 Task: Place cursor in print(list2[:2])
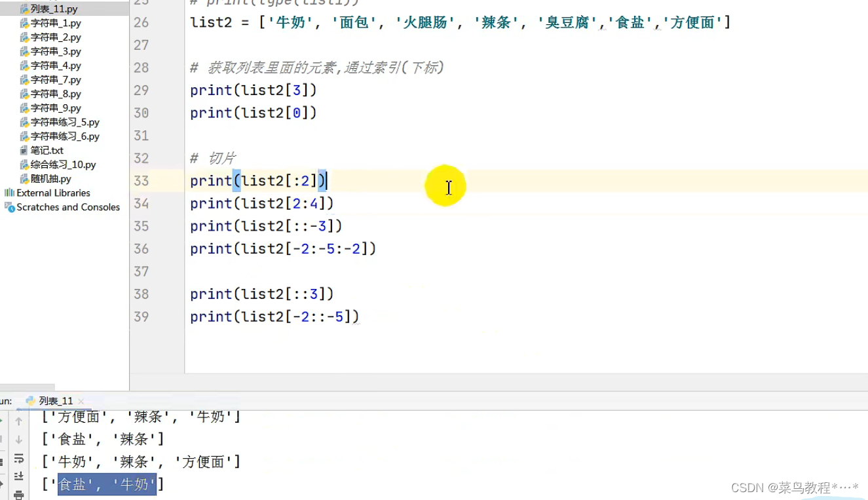pos(258,181)
